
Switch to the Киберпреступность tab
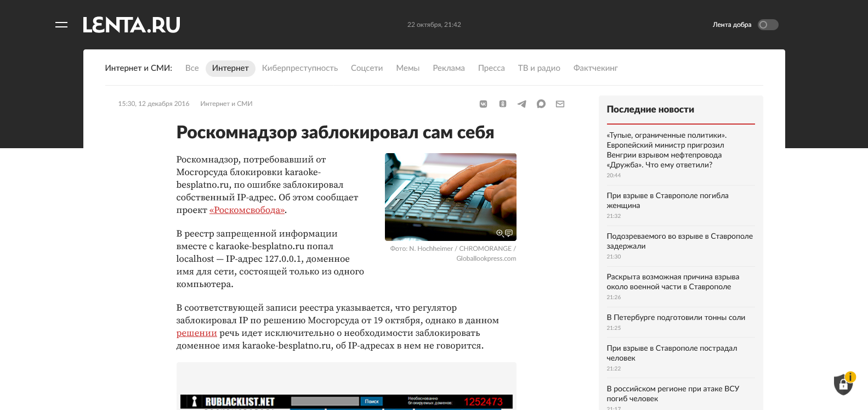pyautogui.click(x=299, y=68)
